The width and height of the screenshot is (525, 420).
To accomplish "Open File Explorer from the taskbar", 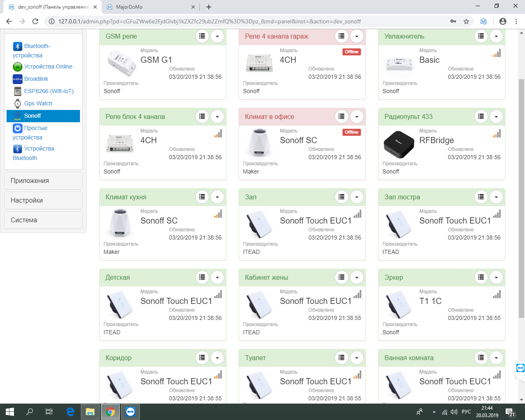I will (x=90, y=412).
